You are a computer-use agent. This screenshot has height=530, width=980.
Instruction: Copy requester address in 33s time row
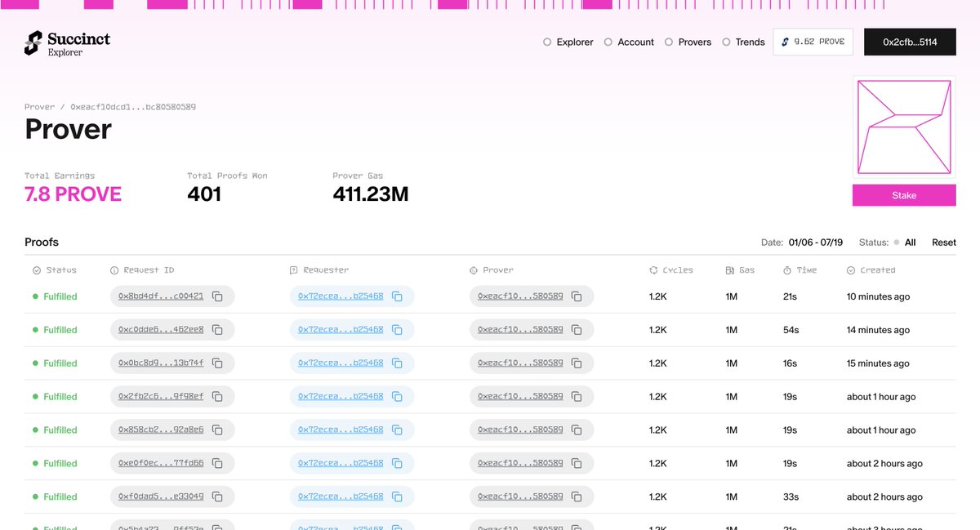pyautogui.click(x=397, y=497)
